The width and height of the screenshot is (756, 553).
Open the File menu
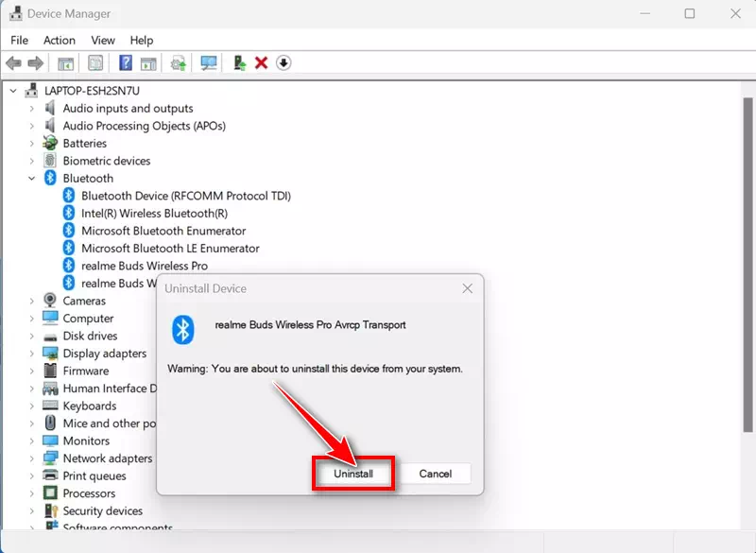19,40
